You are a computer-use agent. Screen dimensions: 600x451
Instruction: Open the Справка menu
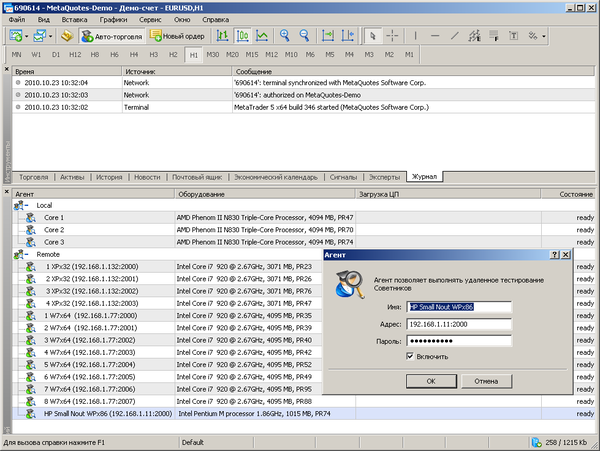(x=215, y=20)
